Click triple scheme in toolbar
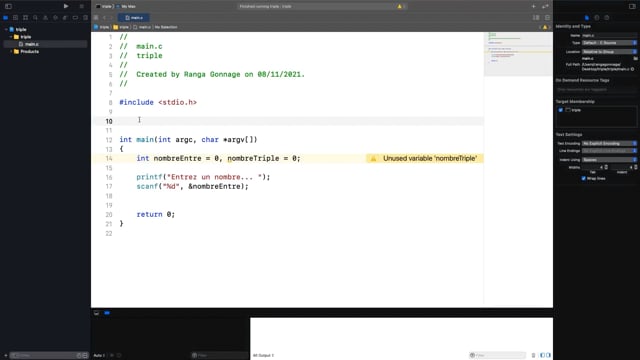 (105, 6)
